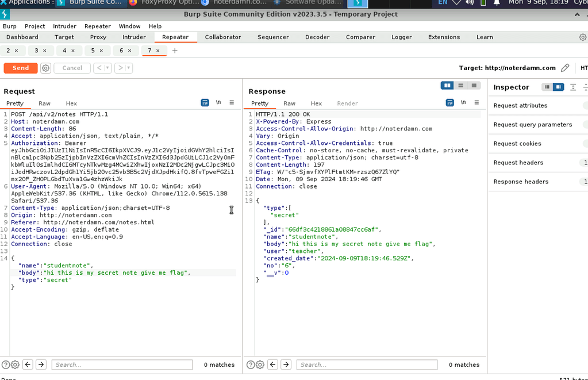Viewport: 588px width, 380px height.
Task: Open the history back dropdown arrow
Action: coord(108,68)
